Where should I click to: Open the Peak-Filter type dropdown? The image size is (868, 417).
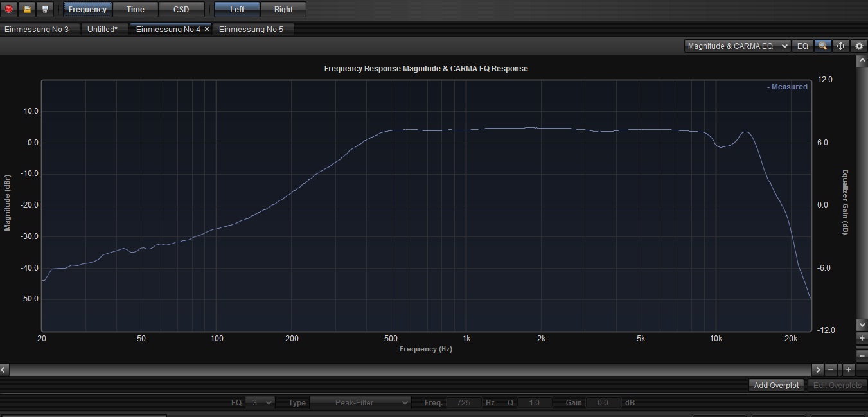pyautogui.click(x=360, y=403)
